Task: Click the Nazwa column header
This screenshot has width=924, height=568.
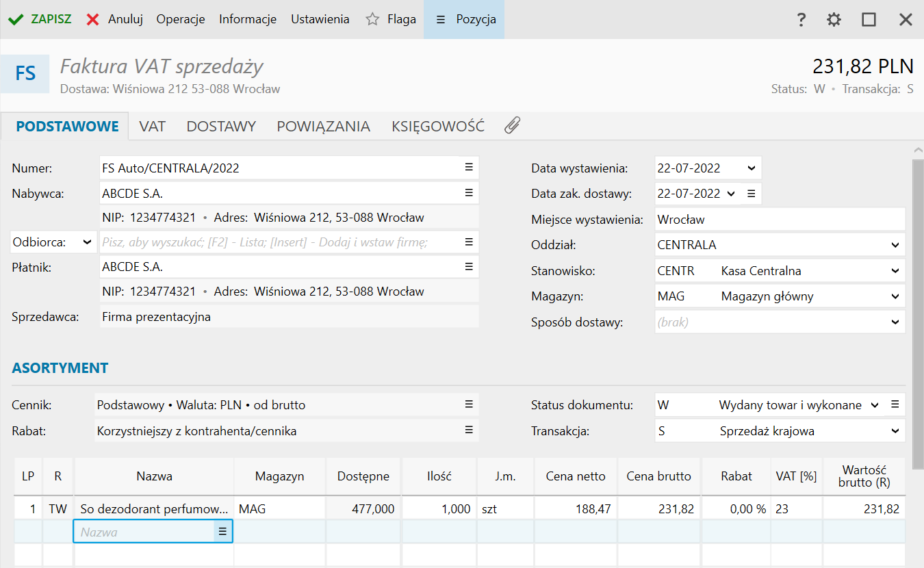Action: (154, 476)
